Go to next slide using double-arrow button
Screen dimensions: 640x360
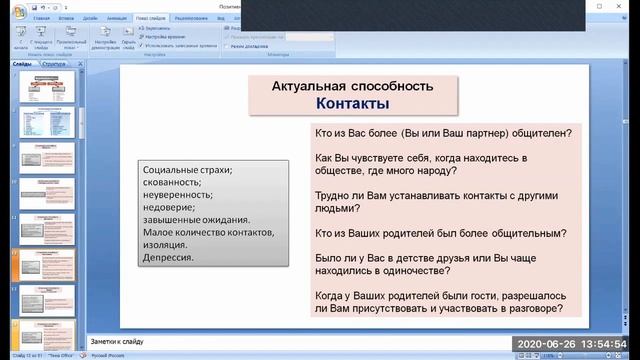pyautogui.click(x=625, y=324)
